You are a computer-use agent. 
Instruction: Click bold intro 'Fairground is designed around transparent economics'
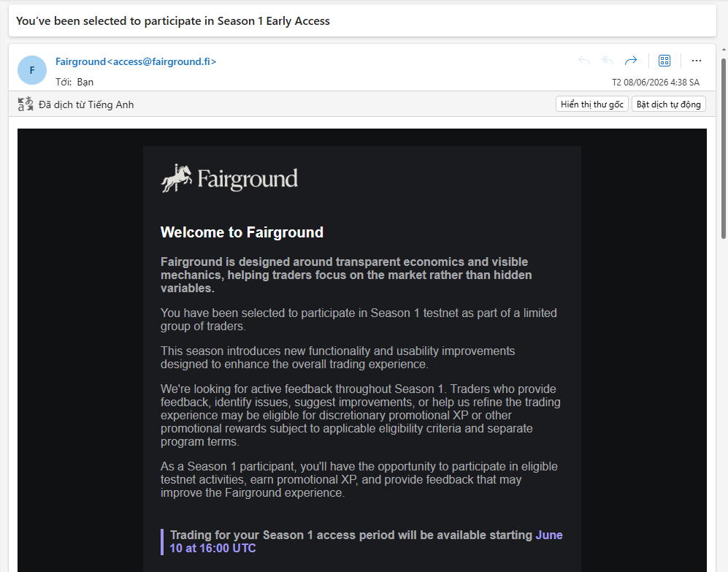click(x=346, y=275)
